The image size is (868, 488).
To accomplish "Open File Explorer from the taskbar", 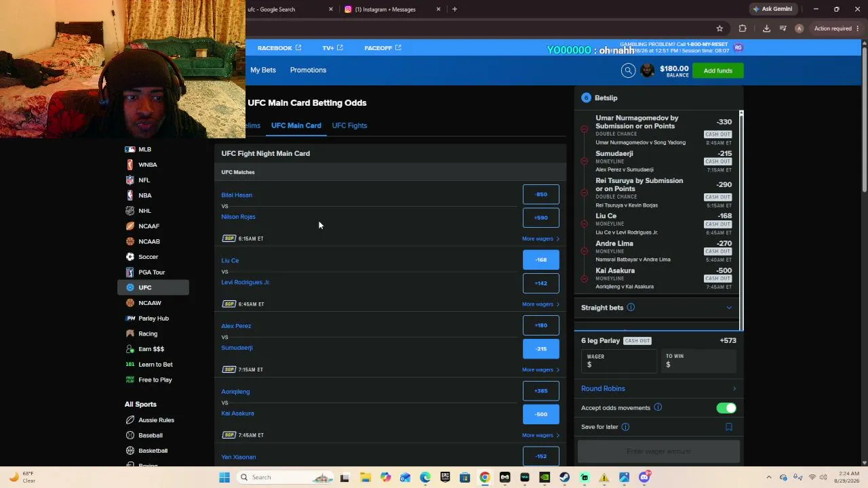I will tap(366, 477).
